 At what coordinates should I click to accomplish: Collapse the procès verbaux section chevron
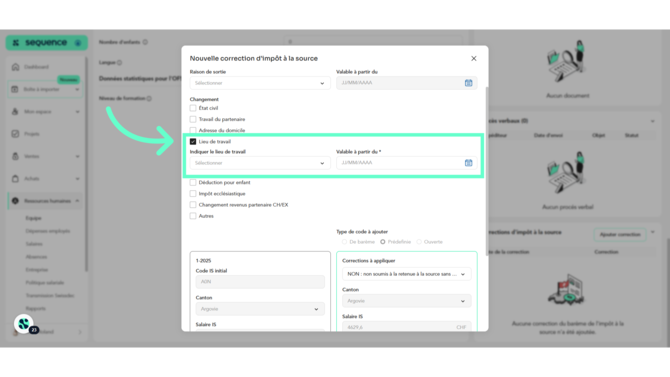click(x=652, y=121)
